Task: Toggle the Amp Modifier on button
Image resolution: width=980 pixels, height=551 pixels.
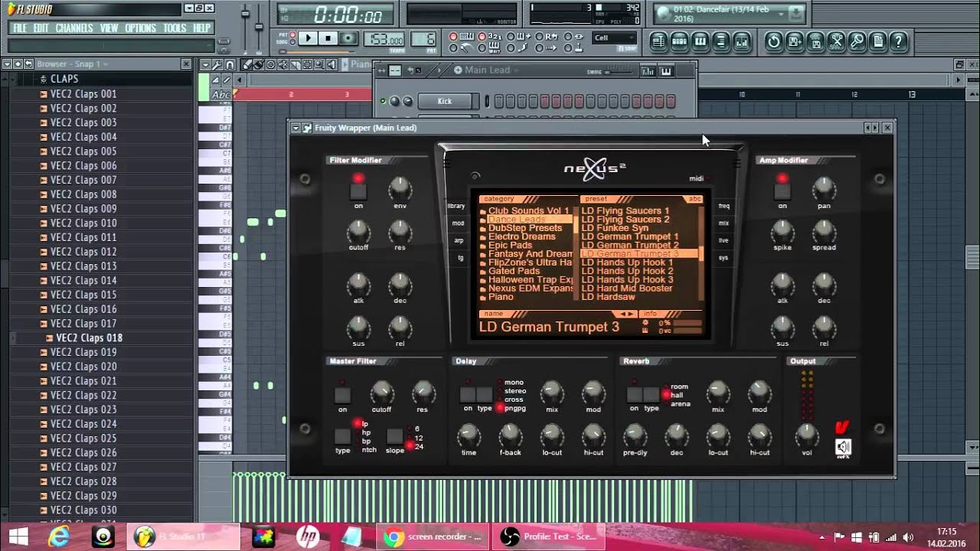Action: 782,191
